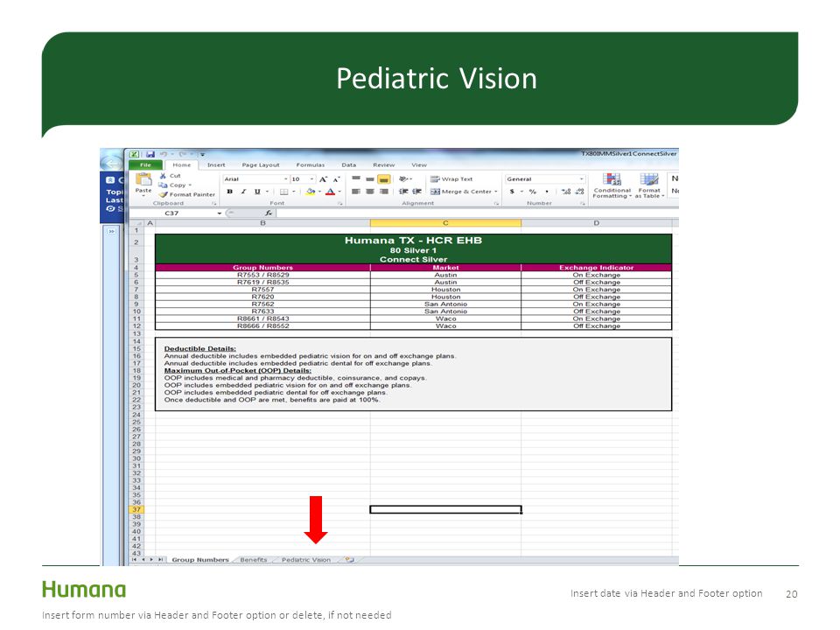Click Decrease Decimal icon
Screen dimensions: 840x630
[x=579, y=192]
